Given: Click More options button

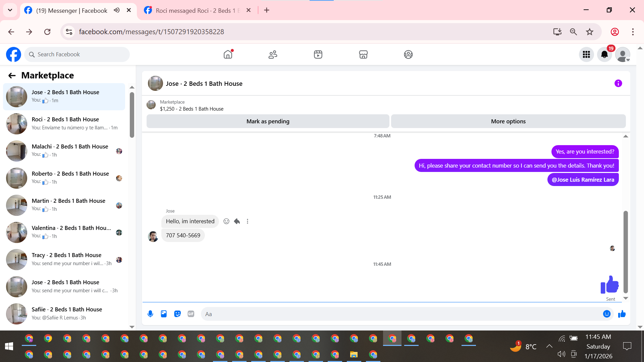Looking at the screenshot, I should click(x=508, y=121).
